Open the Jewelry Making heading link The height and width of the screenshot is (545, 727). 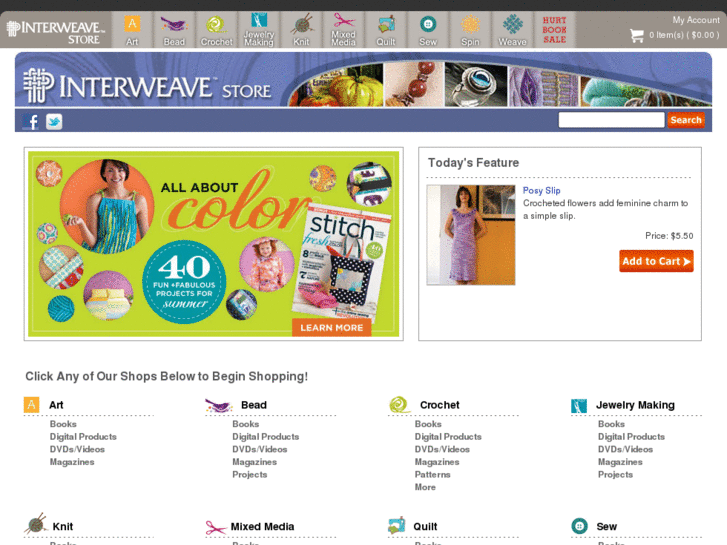point(635,405)
